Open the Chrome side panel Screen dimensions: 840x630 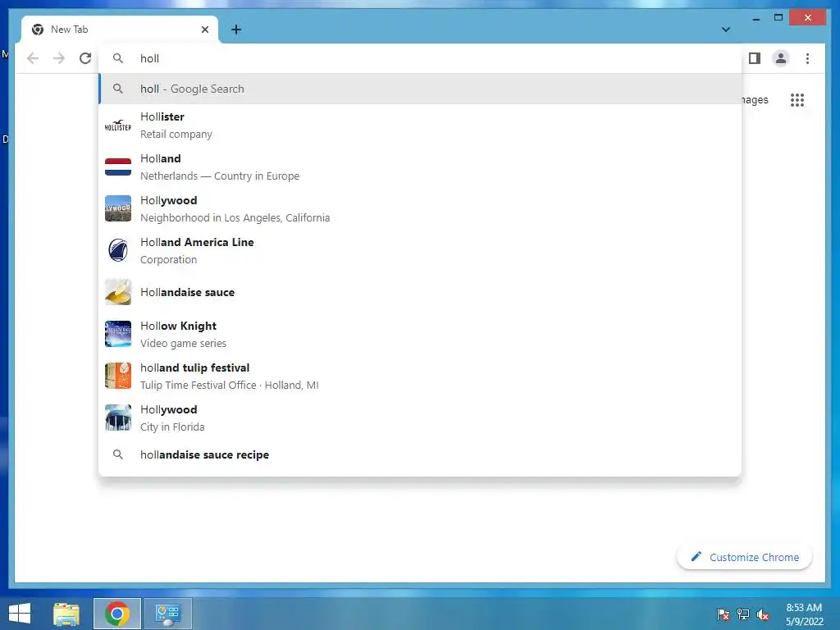point(755,58)
